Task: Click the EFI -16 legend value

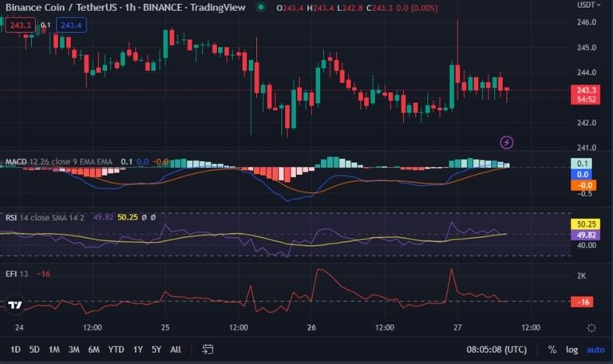Action: pyautogui.click(x=43, y=274)
